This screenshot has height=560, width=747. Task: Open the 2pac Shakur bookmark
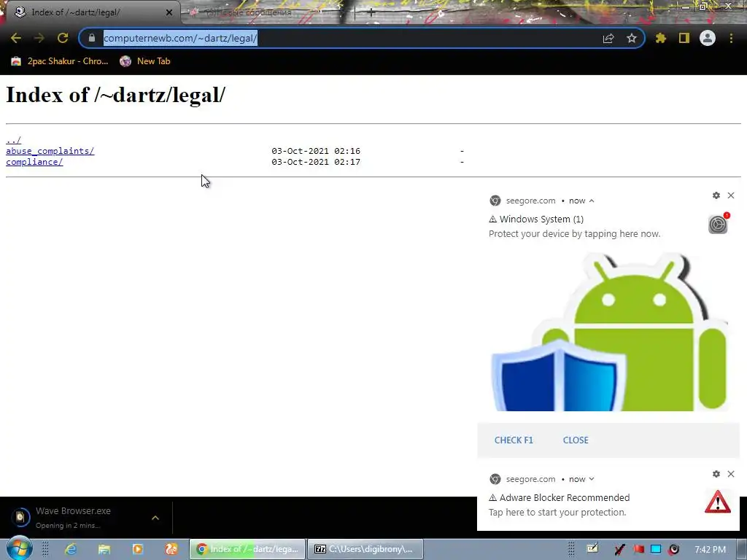(60, 61)
